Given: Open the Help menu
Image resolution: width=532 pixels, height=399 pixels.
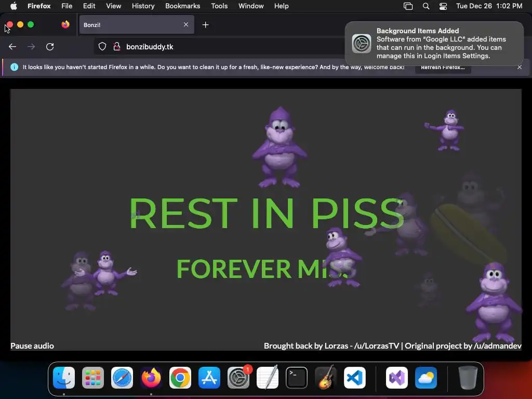Looking at the screenshot, I should (281, 6).
